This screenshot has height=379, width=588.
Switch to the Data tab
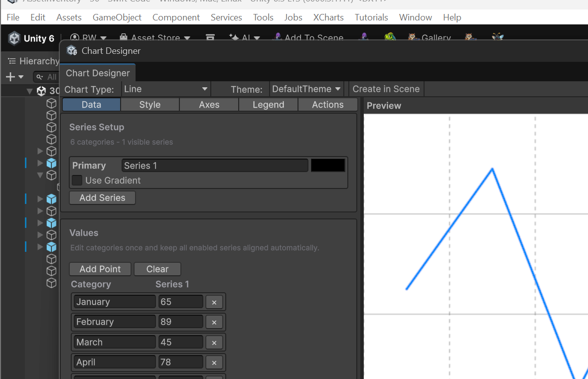pos(92,105)
